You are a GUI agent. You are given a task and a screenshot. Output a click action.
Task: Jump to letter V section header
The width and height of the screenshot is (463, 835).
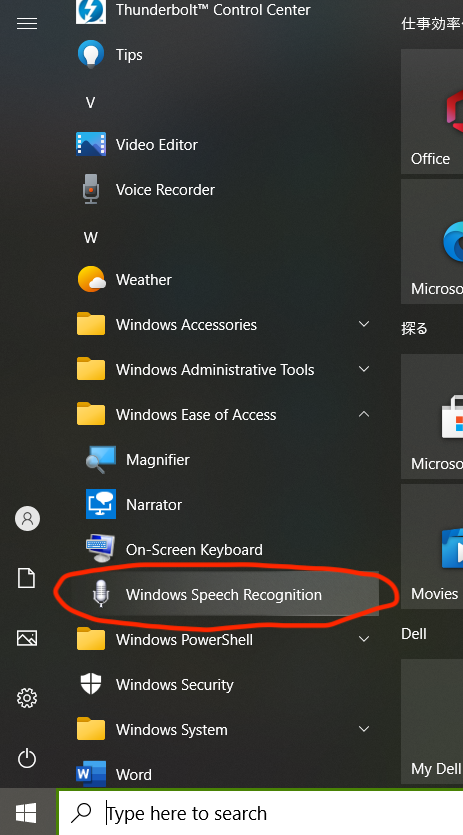pyautogui.click(x=90, y=103)
